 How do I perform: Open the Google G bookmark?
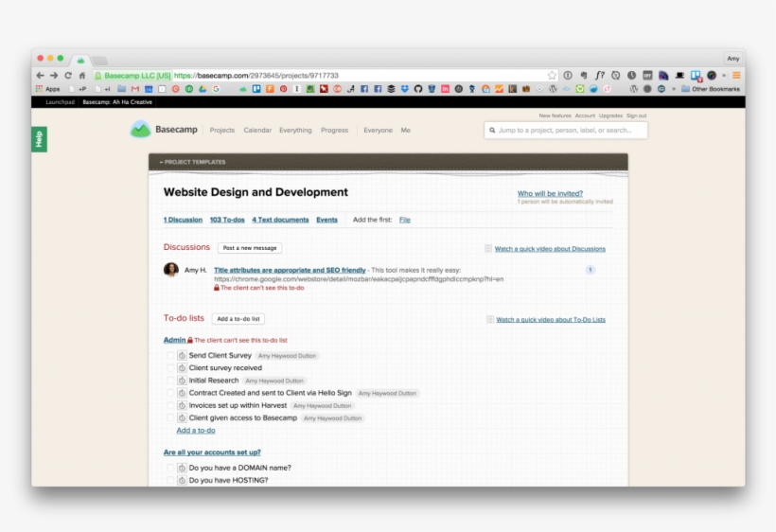pyautogui.click(x=216, y=89)
